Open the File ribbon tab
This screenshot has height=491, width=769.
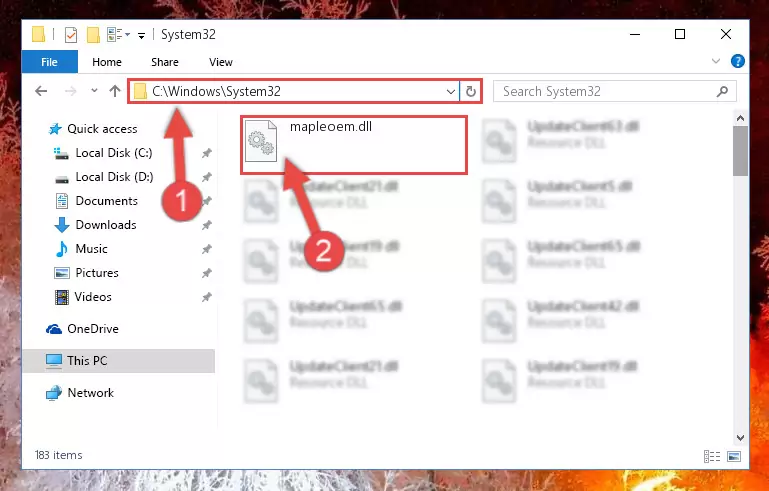pos(50,62)
